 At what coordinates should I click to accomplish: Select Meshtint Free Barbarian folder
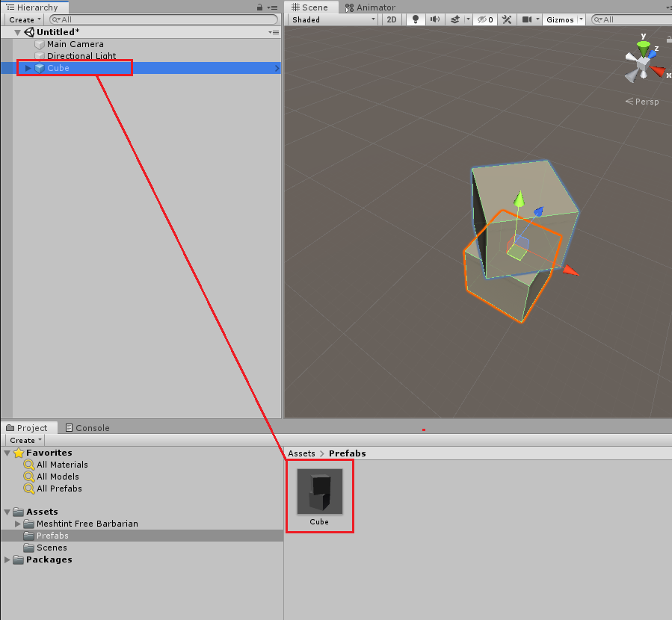[87, 524]
